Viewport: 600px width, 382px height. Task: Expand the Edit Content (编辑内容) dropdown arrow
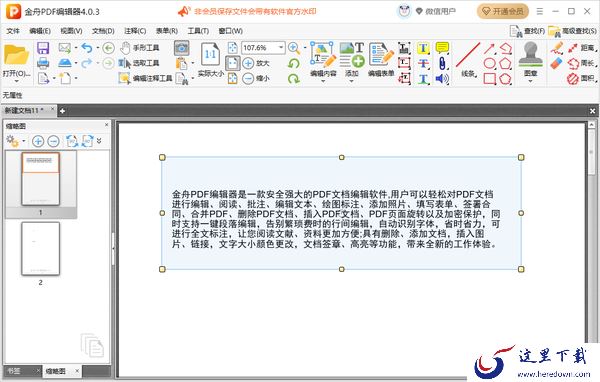tap(323, 81)
